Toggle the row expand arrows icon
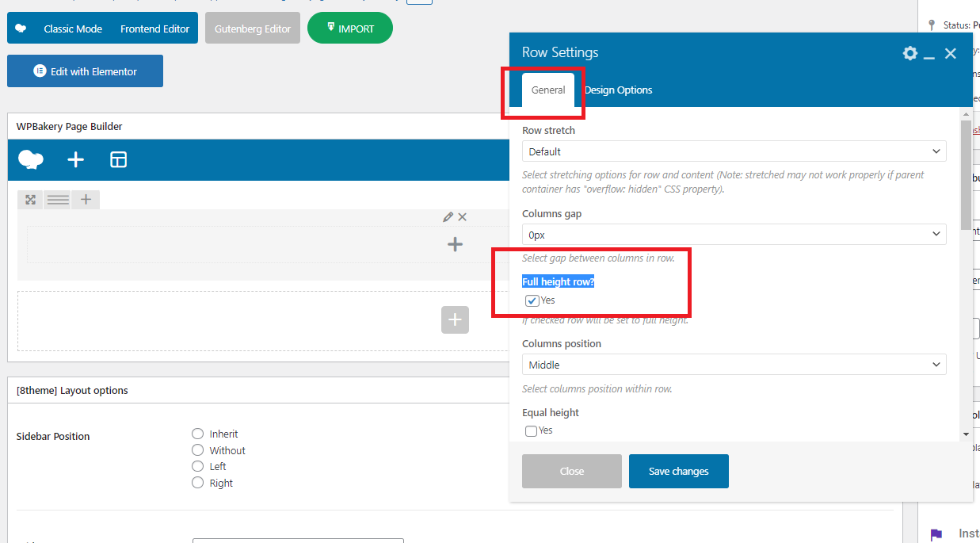The height and width of the screenshot is (543, 980). pyautogui.click(x=30, y=200)
